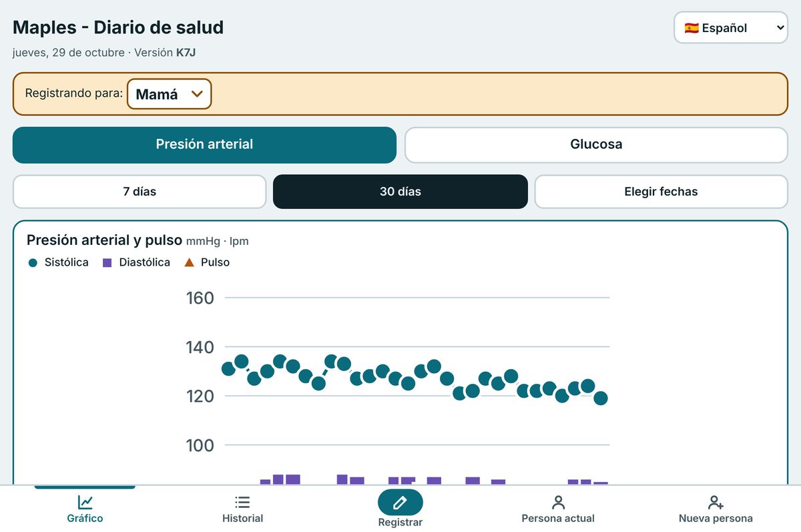Click the Sistólica legend circle marker
This screenshot has width=801, height=532.
[33, 263]
